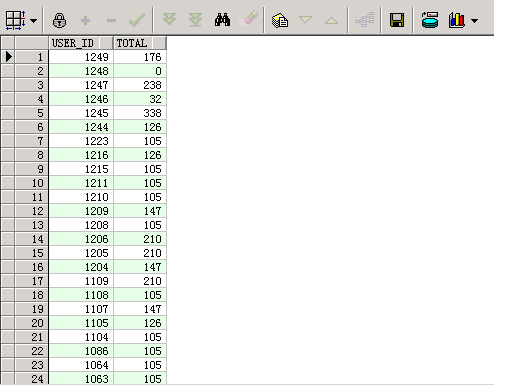This screenshot has width=506, height=391.
Task: Click the query by example icon
Action: click(280, 20)
